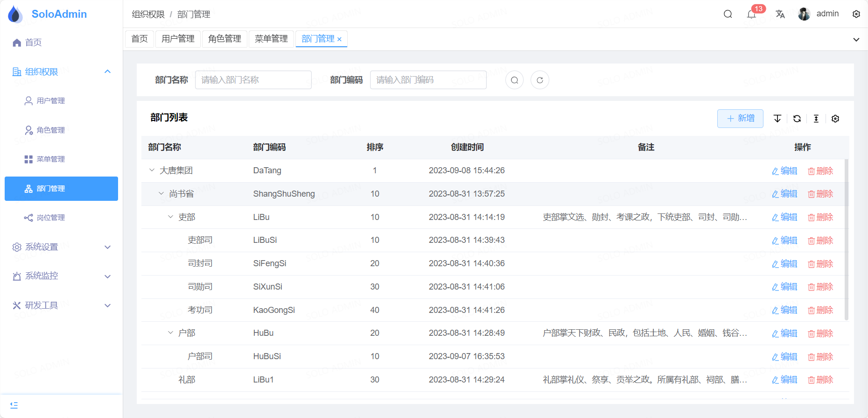868x418 pixels.
Task: Collapse the 大唐集团 tree row
Action: 152,170
